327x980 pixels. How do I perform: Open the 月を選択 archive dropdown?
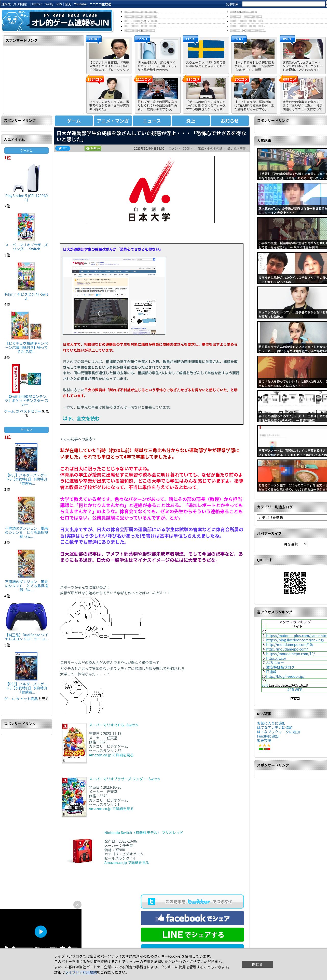point(295,544)
